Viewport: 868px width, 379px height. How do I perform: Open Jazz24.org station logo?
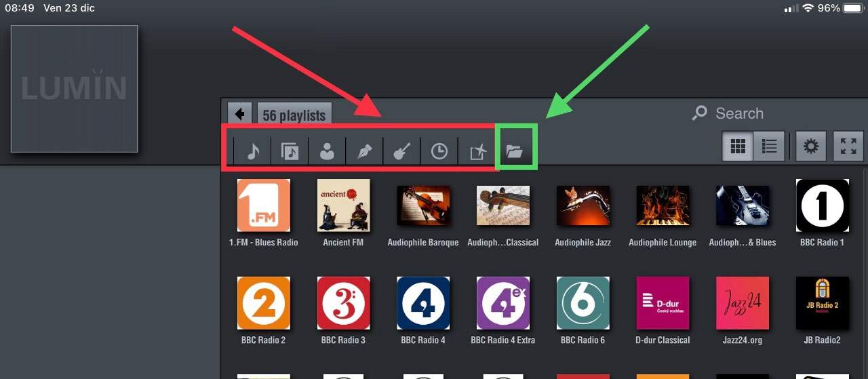(x=743, y=303)
